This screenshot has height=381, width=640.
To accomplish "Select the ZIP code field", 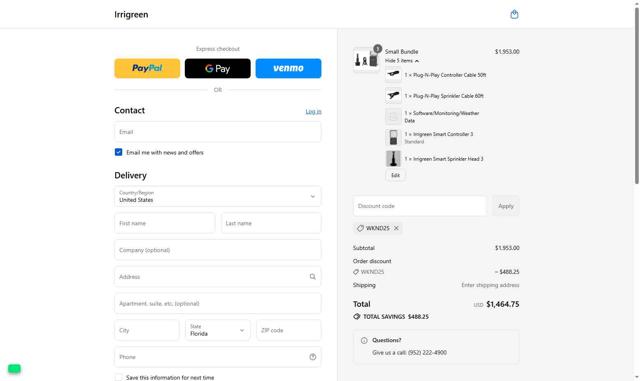I will [289, 330].
